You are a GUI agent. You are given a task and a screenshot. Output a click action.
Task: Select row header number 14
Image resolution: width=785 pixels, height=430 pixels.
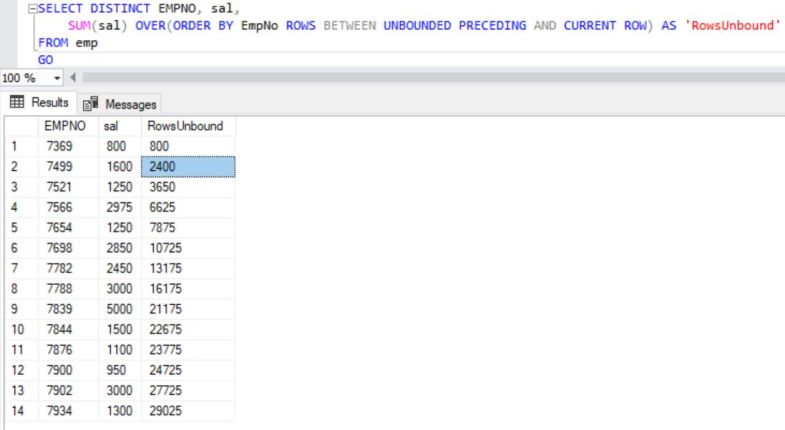(x=20, y=411)
